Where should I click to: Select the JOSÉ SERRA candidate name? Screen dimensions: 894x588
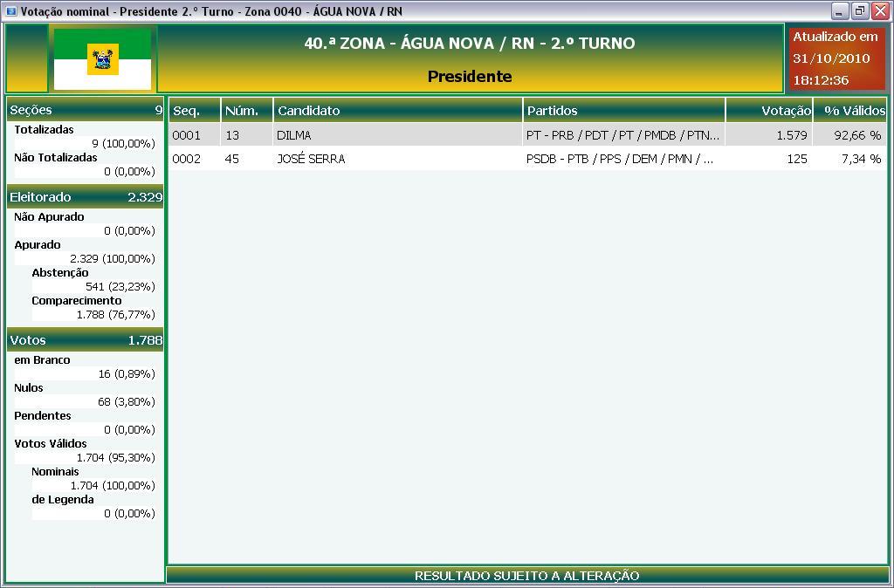(312, 159)
